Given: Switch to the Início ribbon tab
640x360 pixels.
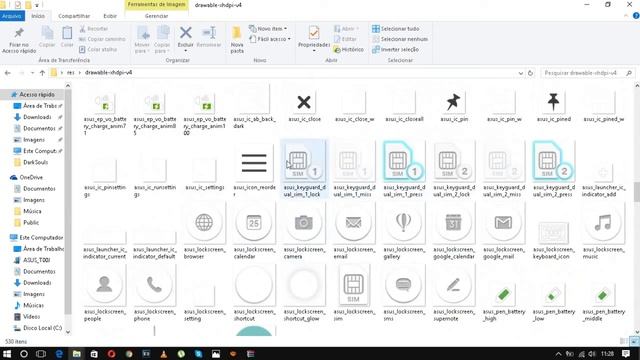Looking at the screenshot, I should (38, 16).
